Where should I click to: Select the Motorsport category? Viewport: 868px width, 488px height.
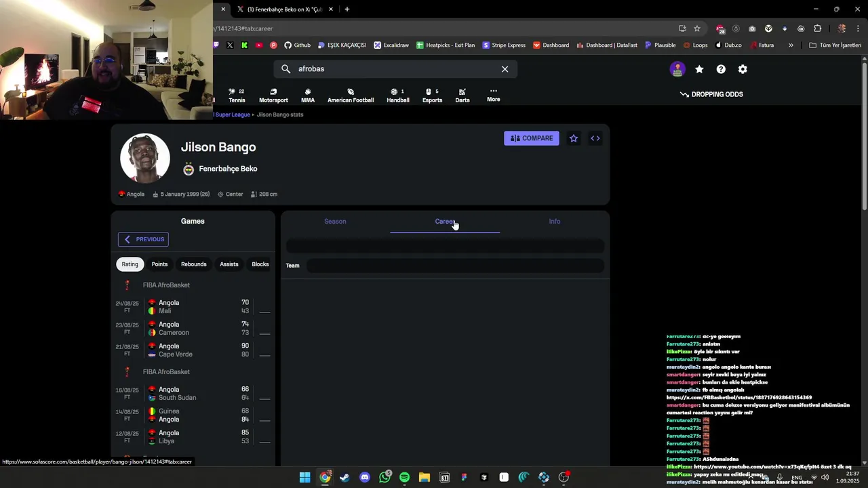[x=273, y=96]
